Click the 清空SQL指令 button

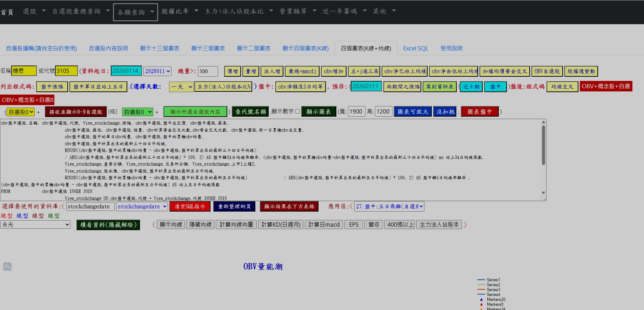(x=190, y=206)
